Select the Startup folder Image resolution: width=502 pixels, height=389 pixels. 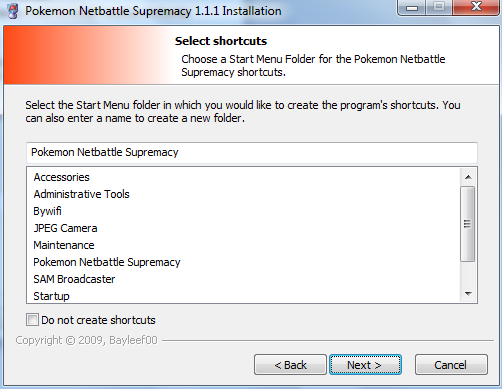(51, 296)
